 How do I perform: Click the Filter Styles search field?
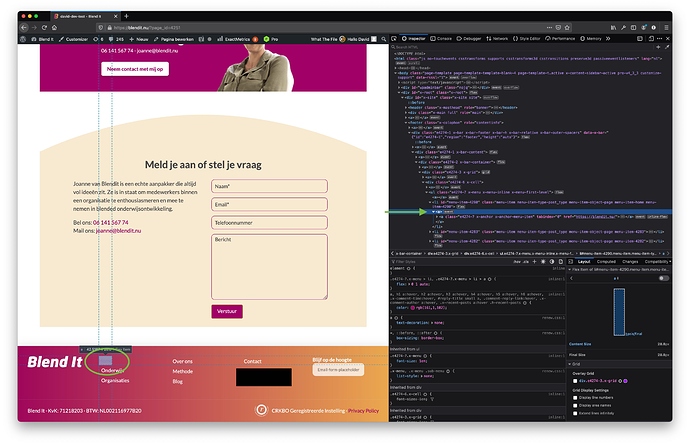tap(449, 261)
